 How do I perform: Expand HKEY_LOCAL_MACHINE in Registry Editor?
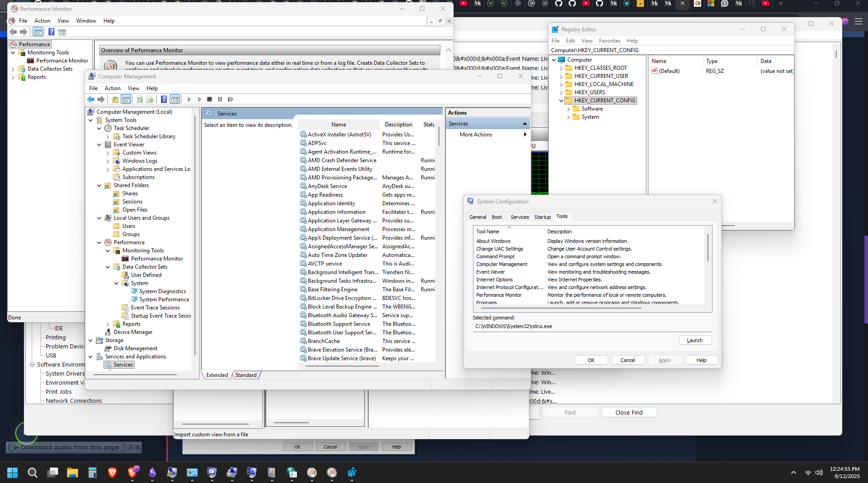tap(561, 84)
